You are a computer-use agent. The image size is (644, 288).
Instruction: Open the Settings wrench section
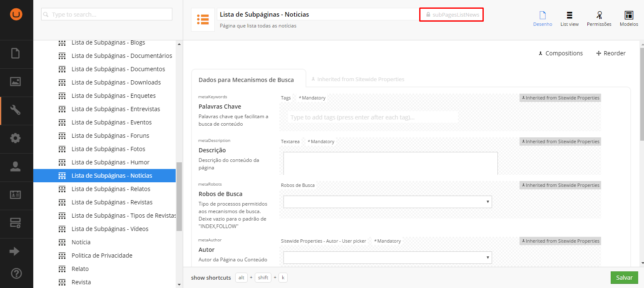click(16, 110)
